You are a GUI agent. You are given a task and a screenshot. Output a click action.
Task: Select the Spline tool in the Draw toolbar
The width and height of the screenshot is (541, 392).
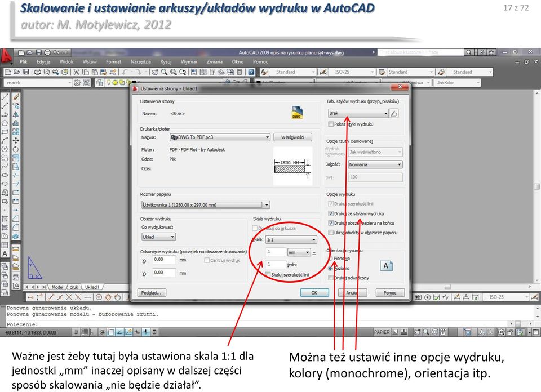(5, 167)
